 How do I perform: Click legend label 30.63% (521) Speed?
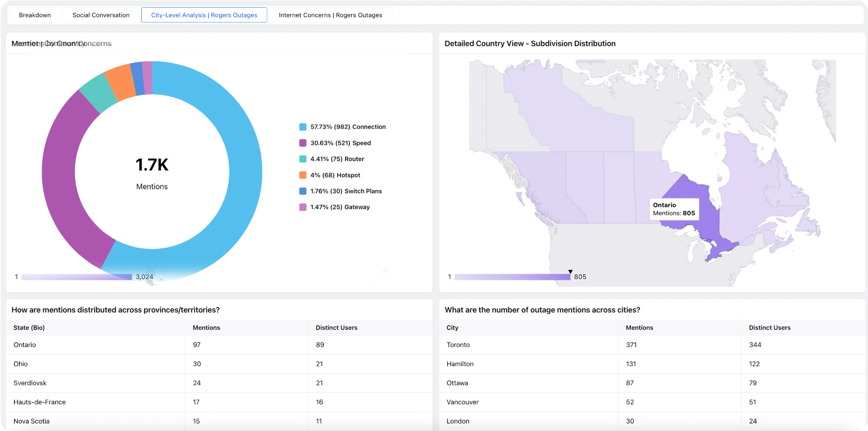[340, 143]
